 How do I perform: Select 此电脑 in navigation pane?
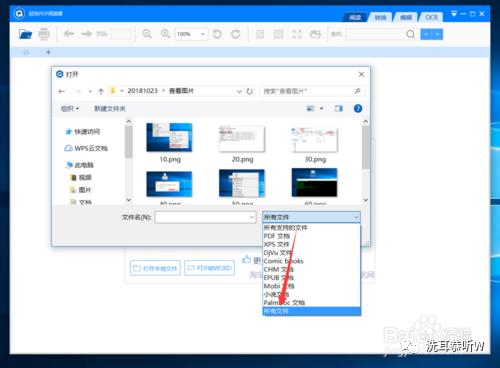coord(80,165)
